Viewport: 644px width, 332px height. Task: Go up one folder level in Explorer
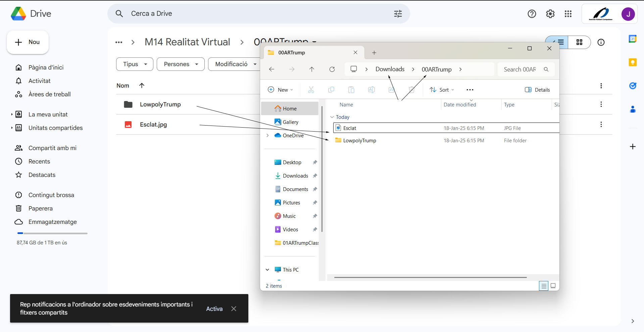[x=312, y=69]
